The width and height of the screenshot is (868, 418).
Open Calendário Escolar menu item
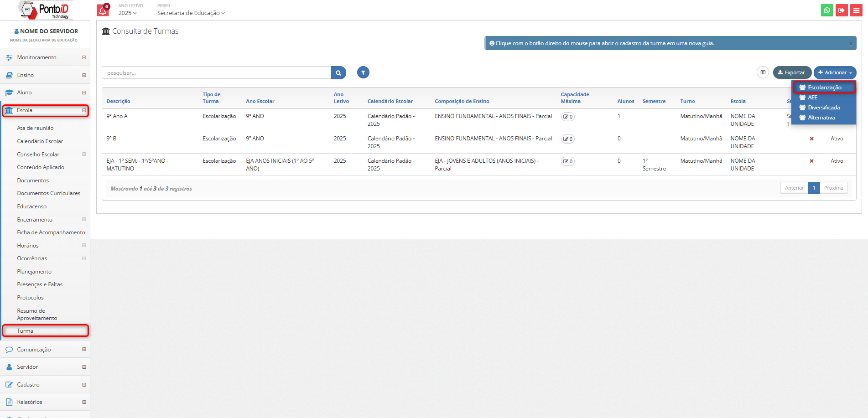point(40,141)
